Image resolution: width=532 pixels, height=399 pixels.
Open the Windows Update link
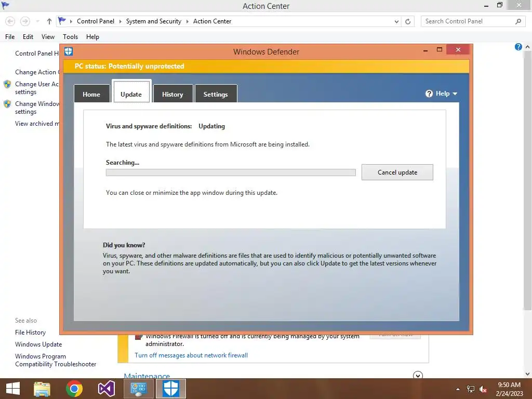click(x=38, y=344)
